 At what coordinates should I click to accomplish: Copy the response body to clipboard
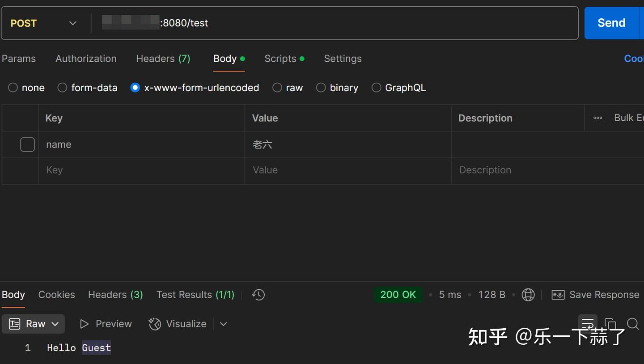tap(610, 323)
